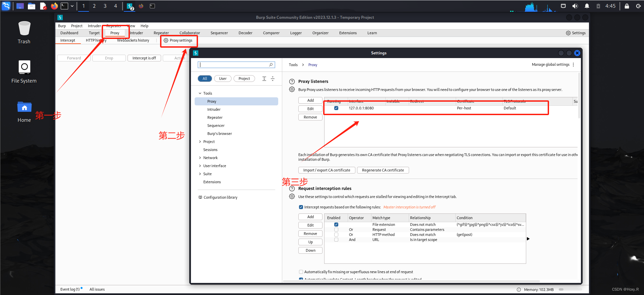Toggle File extension rule enabled checkbox

coord(336,225)
